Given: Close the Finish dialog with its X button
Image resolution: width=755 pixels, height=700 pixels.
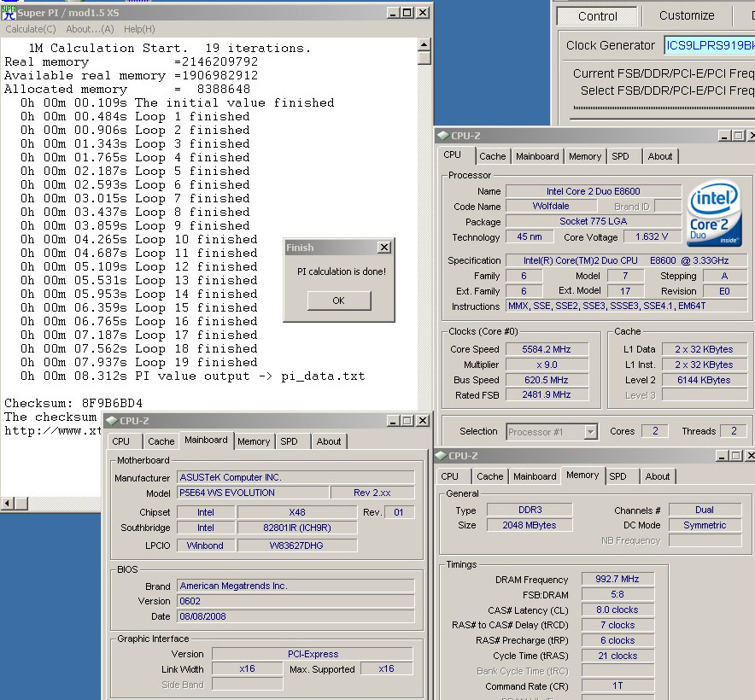Looking at the screenshot, I should pyautogui.click(x=383, y=248).
